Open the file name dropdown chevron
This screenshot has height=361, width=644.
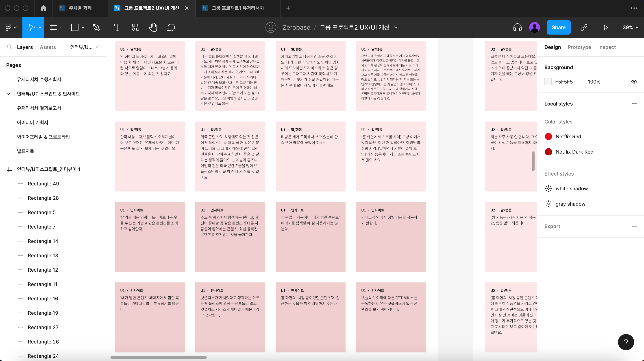[396, 27]
